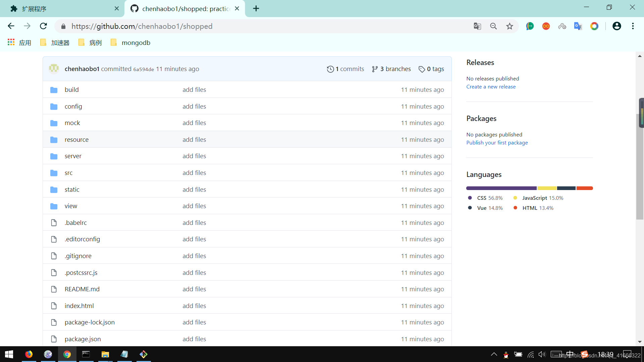Viewport: 644px width, 362px height.
Task: Open the Chrome profile avatar icon
Action: click(x=616, y=26)
